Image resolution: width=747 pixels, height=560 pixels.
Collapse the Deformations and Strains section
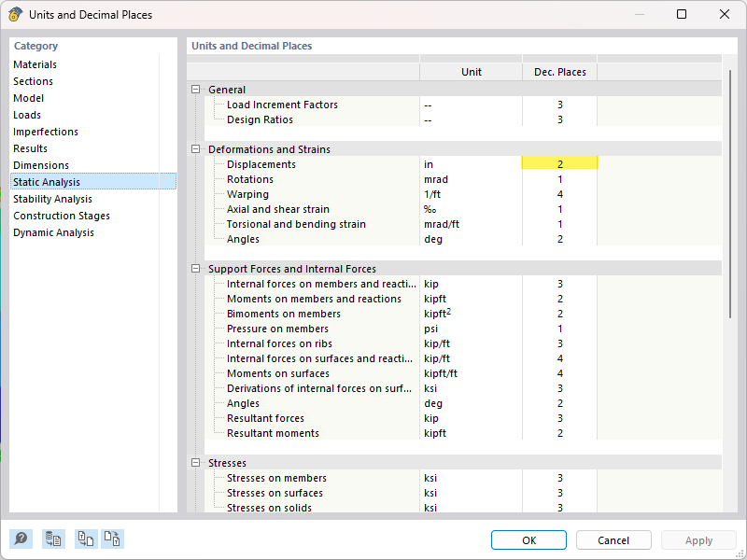tap(195, 148)
